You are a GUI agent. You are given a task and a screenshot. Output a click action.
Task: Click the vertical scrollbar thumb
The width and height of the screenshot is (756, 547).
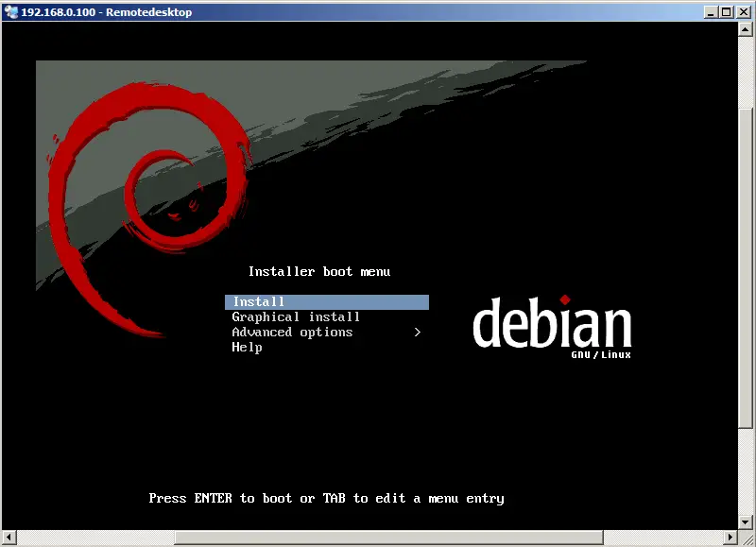tap(746, 268)
